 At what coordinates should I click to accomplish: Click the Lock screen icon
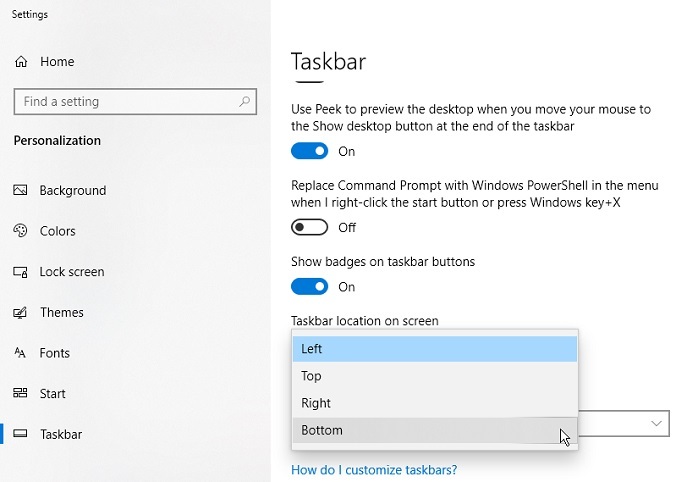20,271
